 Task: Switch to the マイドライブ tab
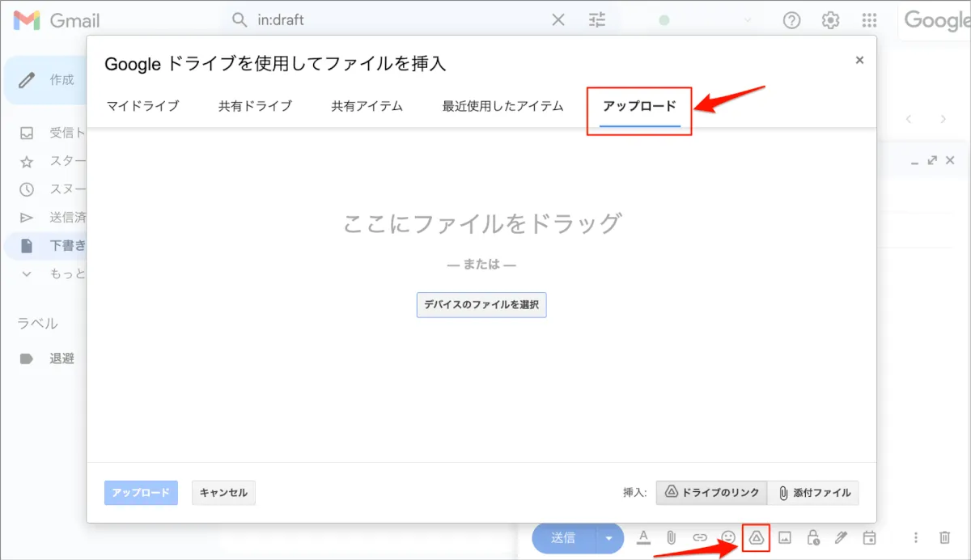coord(142,106)
